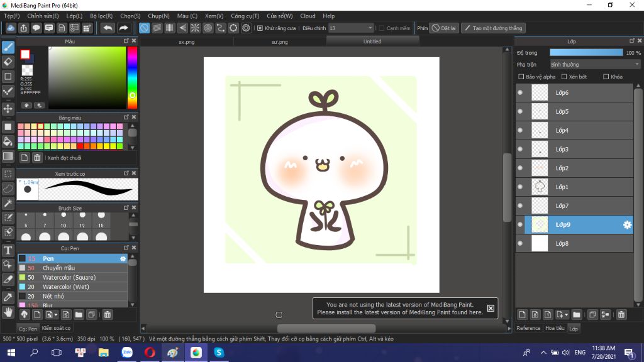Show hidden system tray icons

pyautogui.click(x=543, y=353)
